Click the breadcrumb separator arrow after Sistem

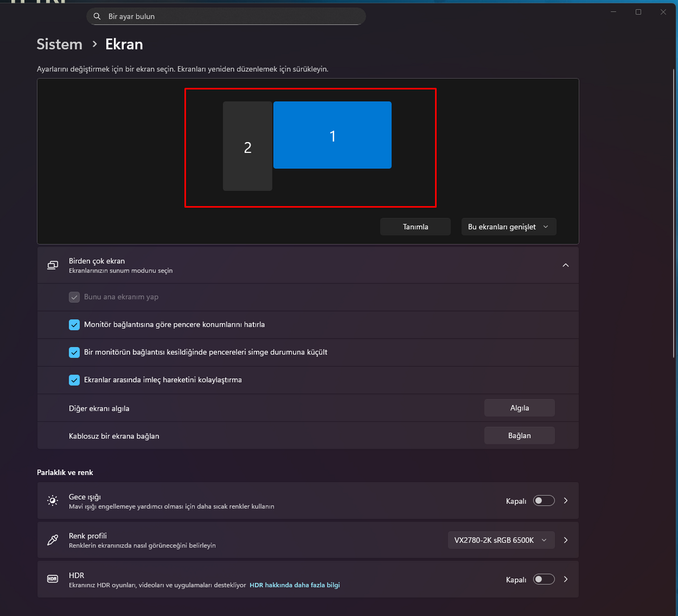point(94,44)
